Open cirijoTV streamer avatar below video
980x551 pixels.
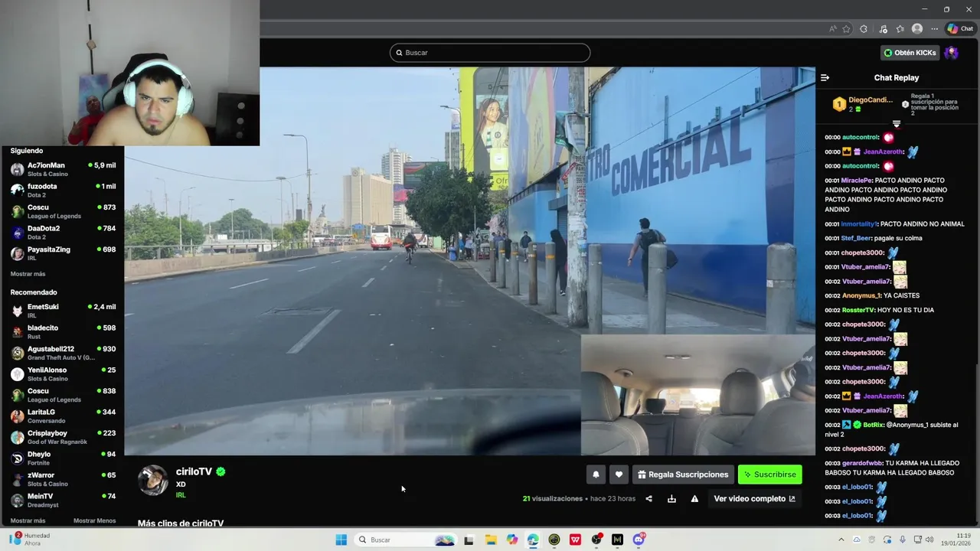point(152,480)
